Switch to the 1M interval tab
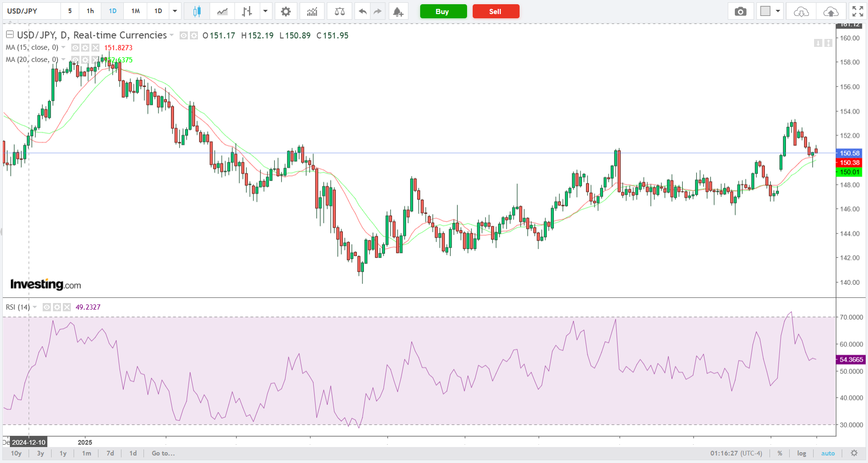 point(136,11)
